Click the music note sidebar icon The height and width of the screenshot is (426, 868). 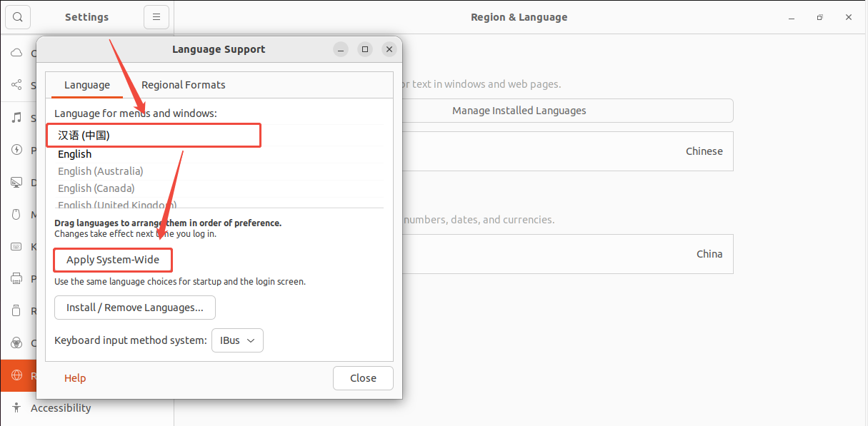pos(16,118)
